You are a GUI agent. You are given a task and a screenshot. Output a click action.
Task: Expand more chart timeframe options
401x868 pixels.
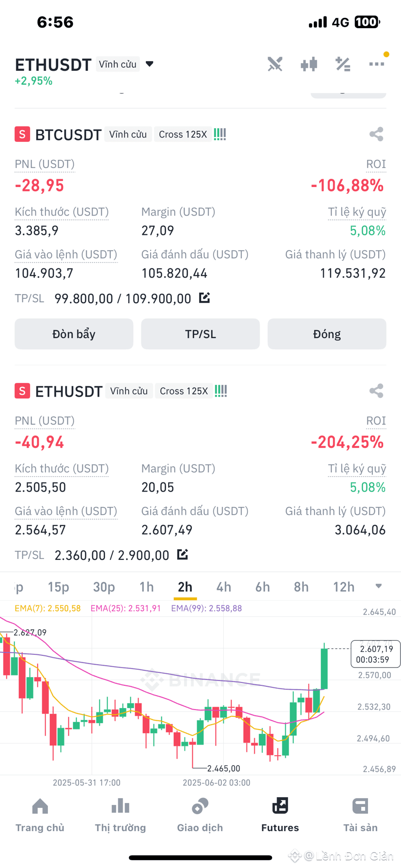coord(379,586)
